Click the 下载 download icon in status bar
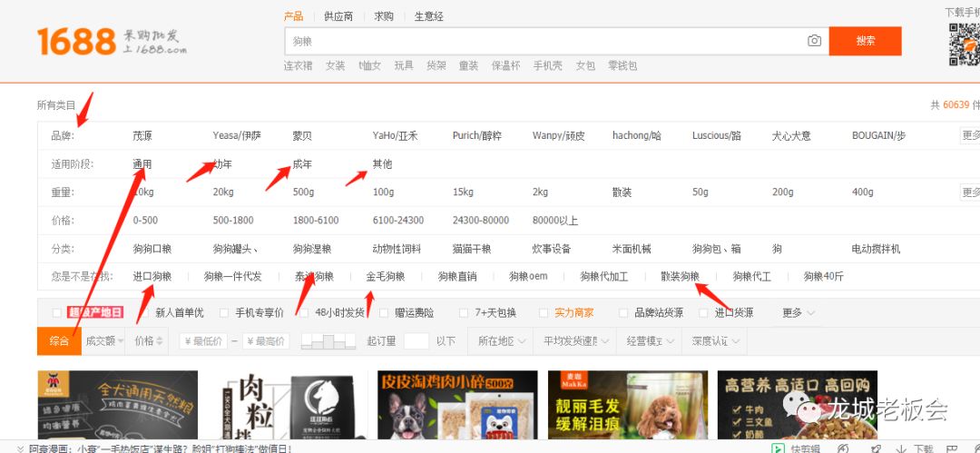Screen dimensions: 980x453 tap(901, 448)
